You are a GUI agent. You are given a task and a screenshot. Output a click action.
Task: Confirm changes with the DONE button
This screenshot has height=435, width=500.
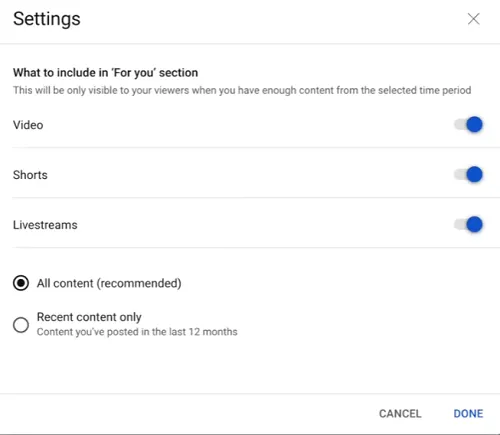(x=468, y=414)
